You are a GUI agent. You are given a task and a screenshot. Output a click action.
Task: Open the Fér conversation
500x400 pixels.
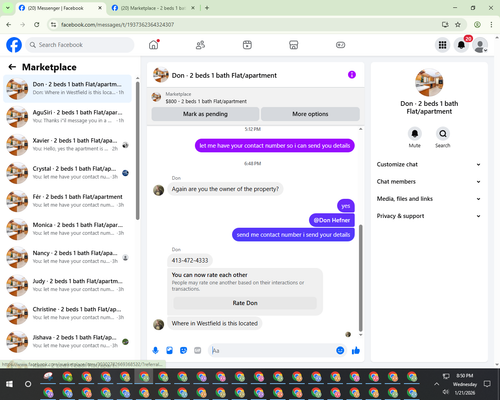tap(67, 201)
